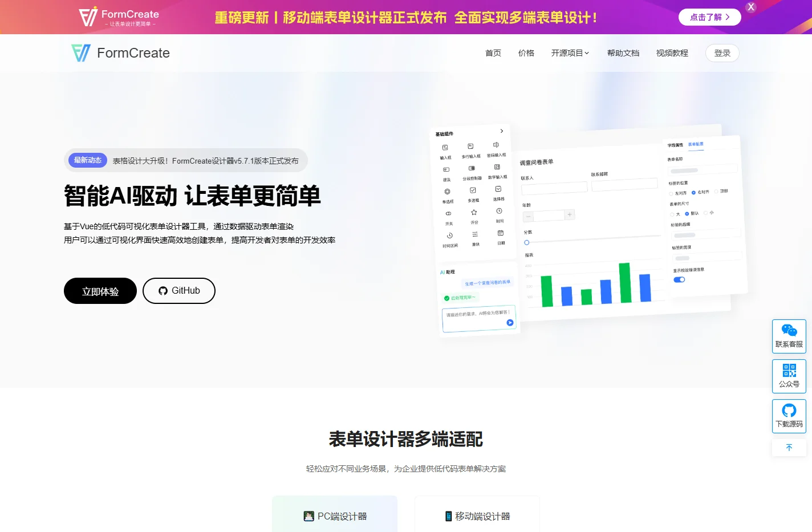Select the 大 size radio option
The image size is (812, 532).
click(675, 214)
